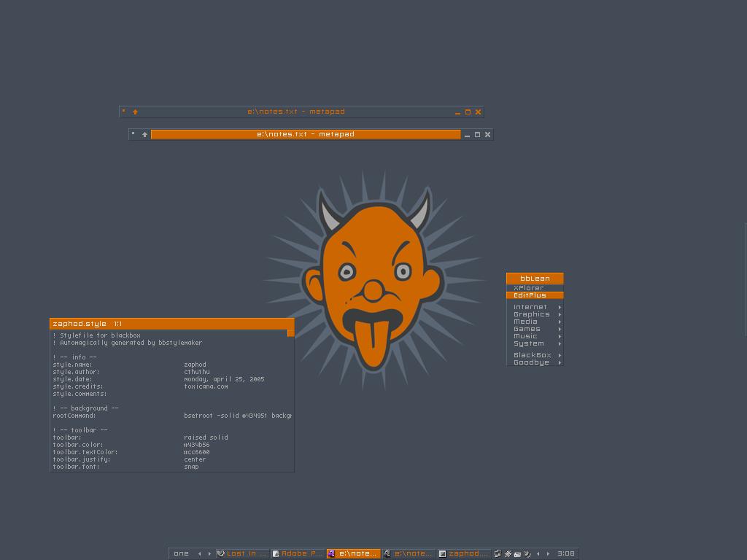
Task: Click the fourth system tray icon before the arrows
Action: coord(527,553)
